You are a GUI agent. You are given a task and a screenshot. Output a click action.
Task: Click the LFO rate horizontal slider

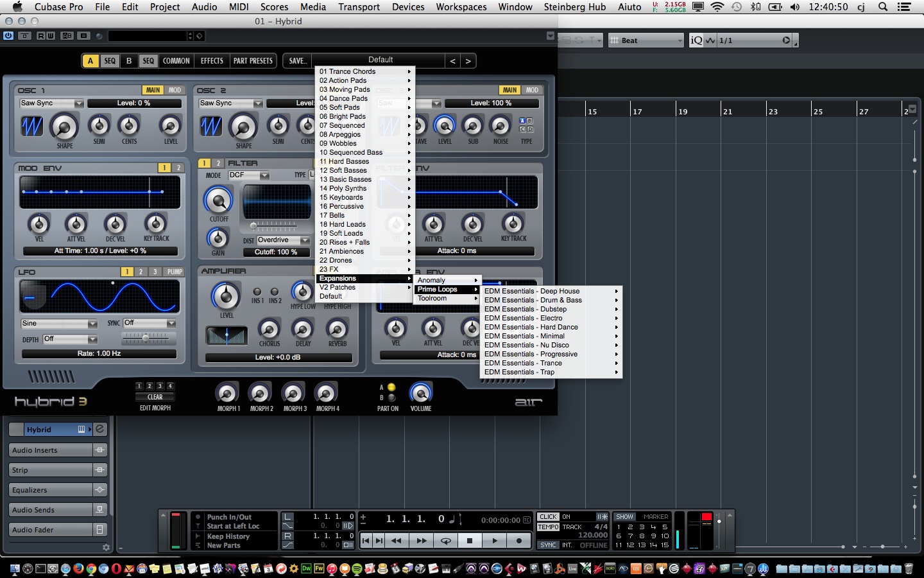146,337
